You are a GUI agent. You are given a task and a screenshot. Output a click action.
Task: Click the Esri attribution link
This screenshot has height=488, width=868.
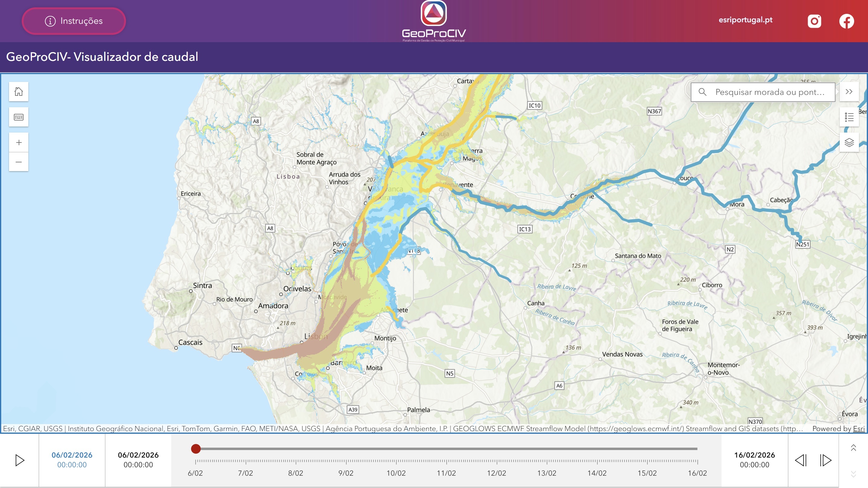859,428
